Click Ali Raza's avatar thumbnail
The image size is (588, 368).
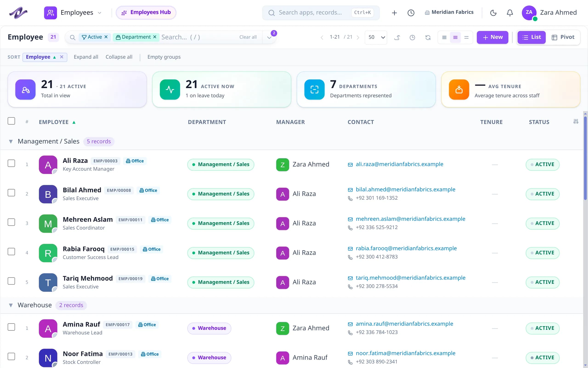pyautogui.click(x=48, y=164)
